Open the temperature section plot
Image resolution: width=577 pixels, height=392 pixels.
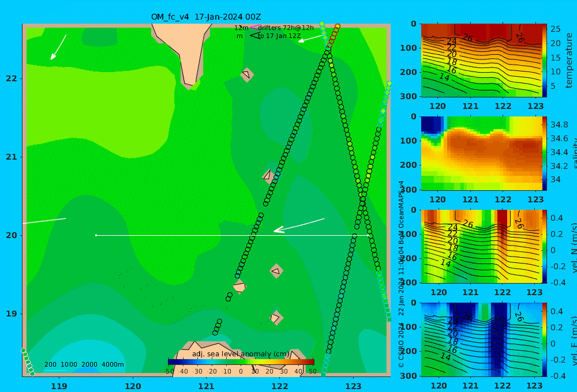click(481, 61)
